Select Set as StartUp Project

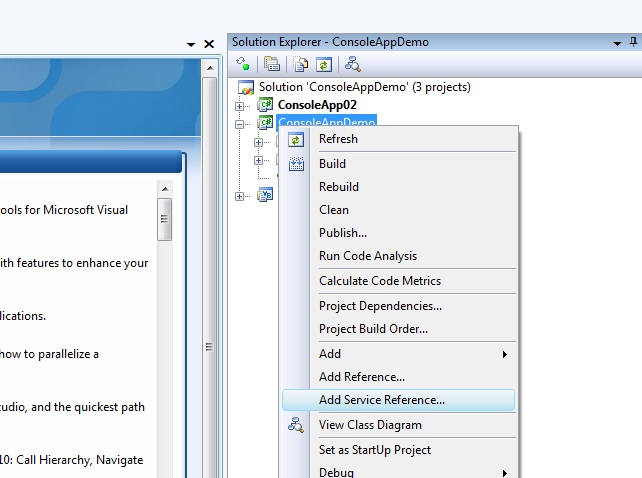(374, 450)
